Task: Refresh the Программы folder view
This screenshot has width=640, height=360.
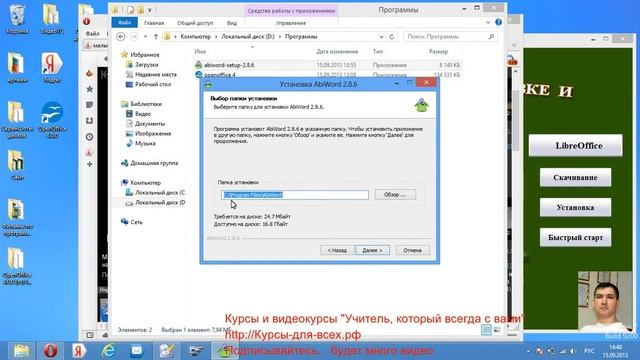Action: tap(392, 37)
